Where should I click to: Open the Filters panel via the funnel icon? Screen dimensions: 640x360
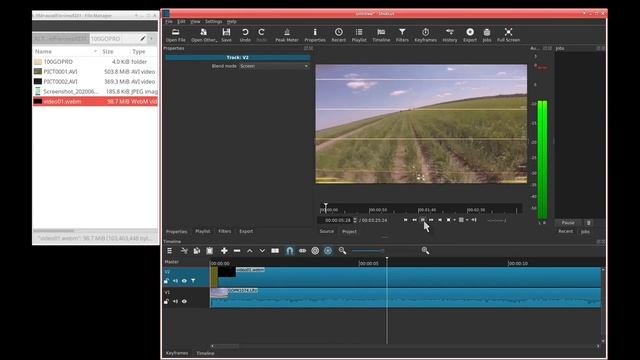[x=402, y=35]
